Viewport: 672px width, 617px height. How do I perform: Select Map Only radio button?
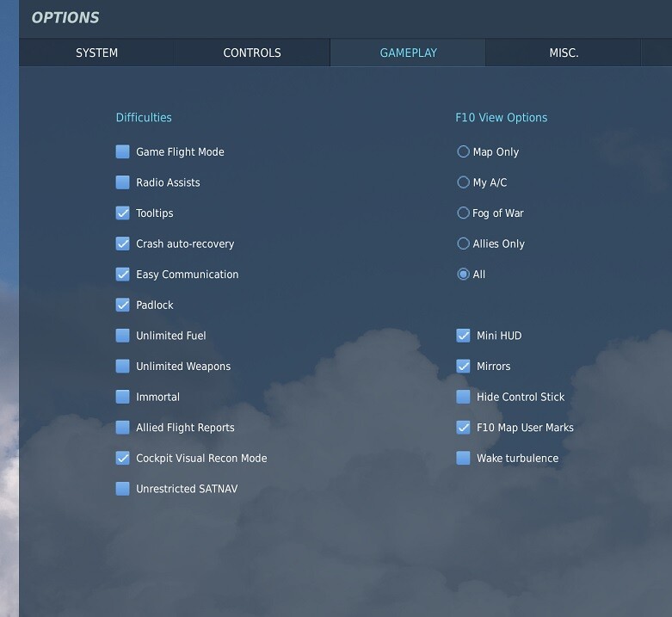(463, 151)
